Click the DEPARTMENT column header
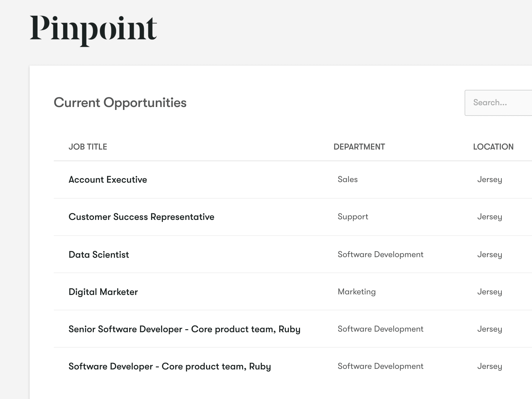 tap(359, 147)
